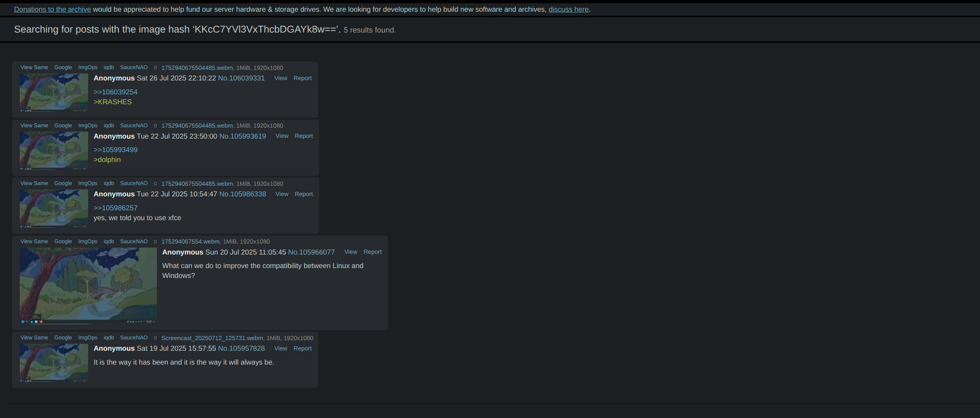Report post No.105966077
The height and width of the screenshot is (418, 980).
click(x=373, y=252)
